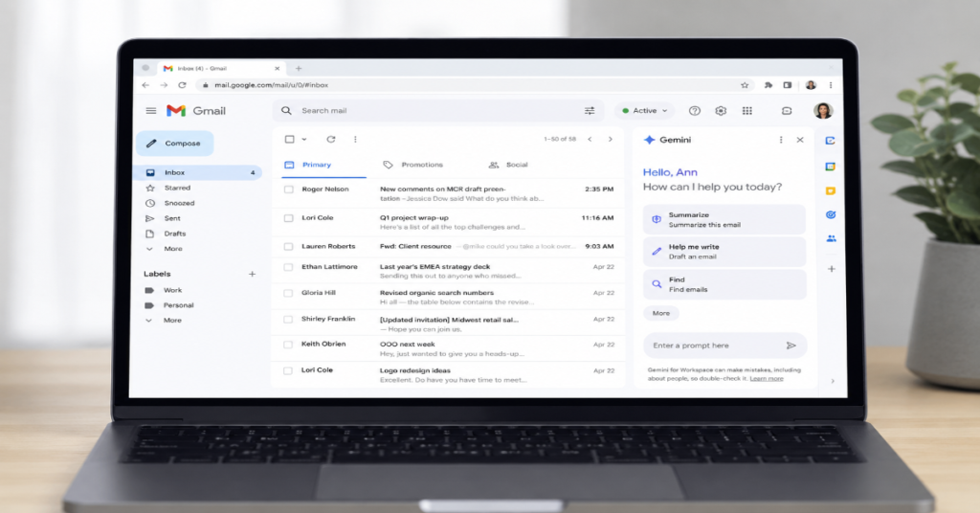Tick the select all checkbox
The image size is (980, 513).
(289, 140)
